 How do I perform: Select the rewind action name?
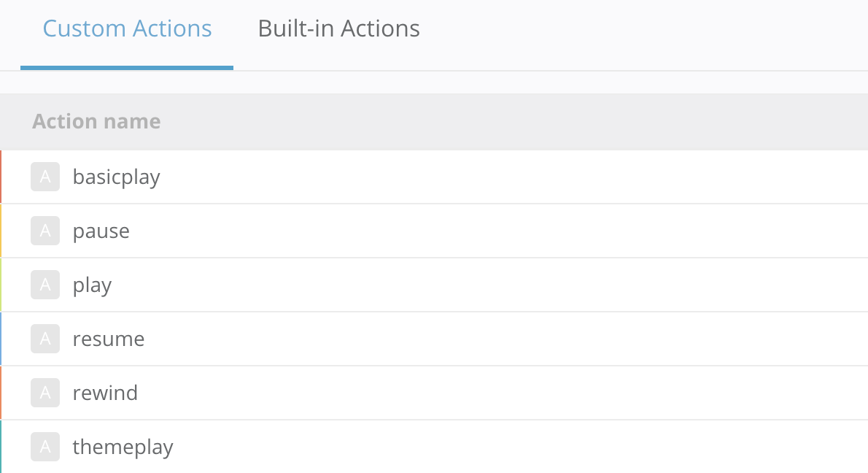[x=105, y=393]
